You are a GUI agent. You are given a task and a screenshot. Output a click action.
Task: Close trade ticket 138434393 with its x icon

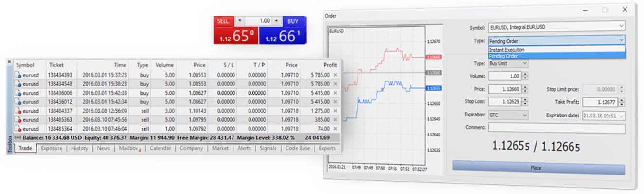point(335,75)
